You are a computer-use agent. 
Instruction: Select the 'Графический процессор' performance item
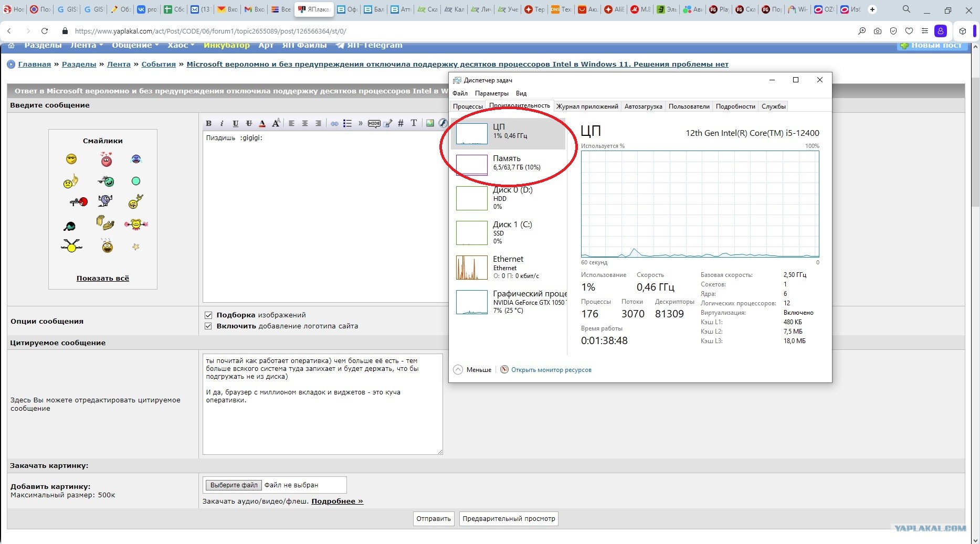(508, 302)
